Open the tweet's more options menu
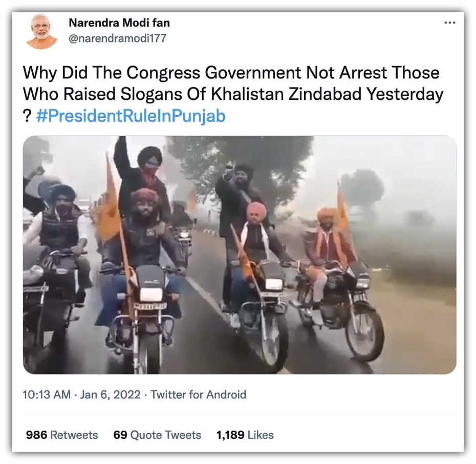476x464 pixels. pyautogui.click(x=449, y=23)
